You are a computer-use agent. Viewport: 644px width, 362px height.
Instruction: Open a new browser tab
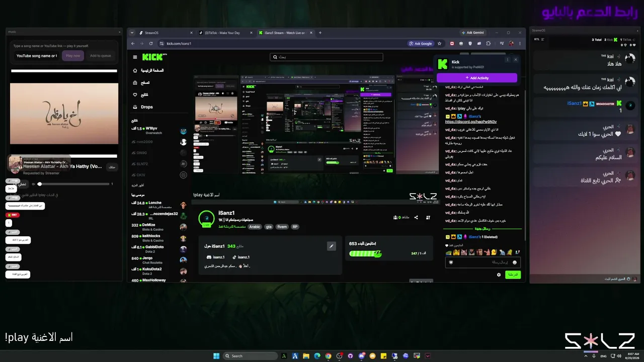(320, 33)
